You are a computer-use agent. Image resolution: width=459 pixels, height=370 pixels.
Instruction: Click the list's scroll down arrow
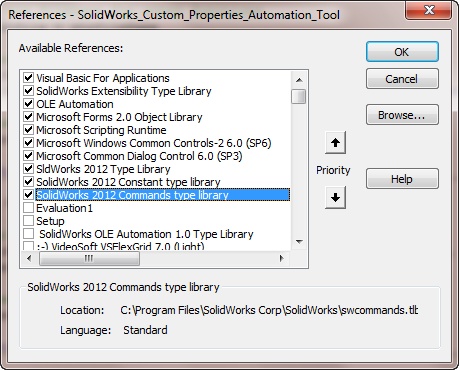coord(299,241)
